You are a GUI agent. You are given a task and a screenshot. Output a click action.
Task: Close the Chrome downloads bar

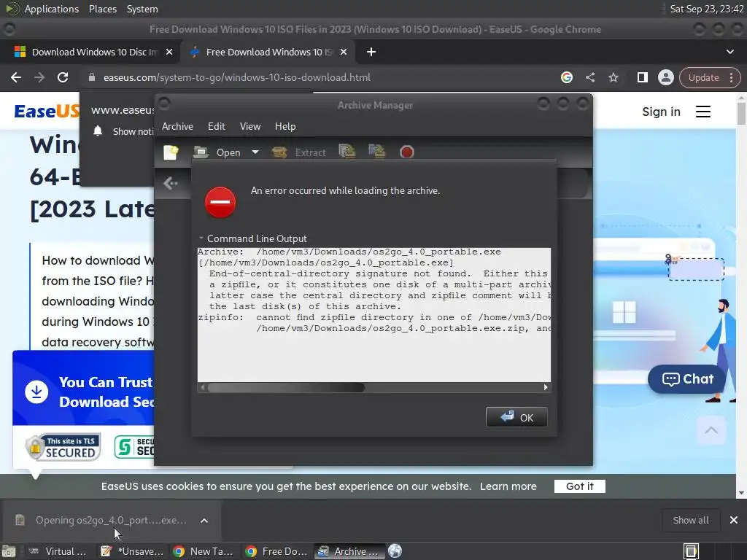pos(734,521)
